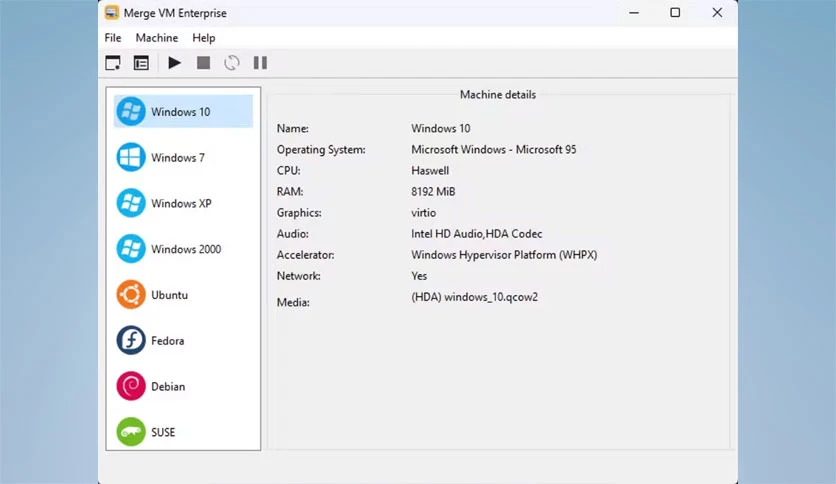This screenshot has width=836, height=484.
Task: Select Windows 10 label in machine list
Action: 181,112
